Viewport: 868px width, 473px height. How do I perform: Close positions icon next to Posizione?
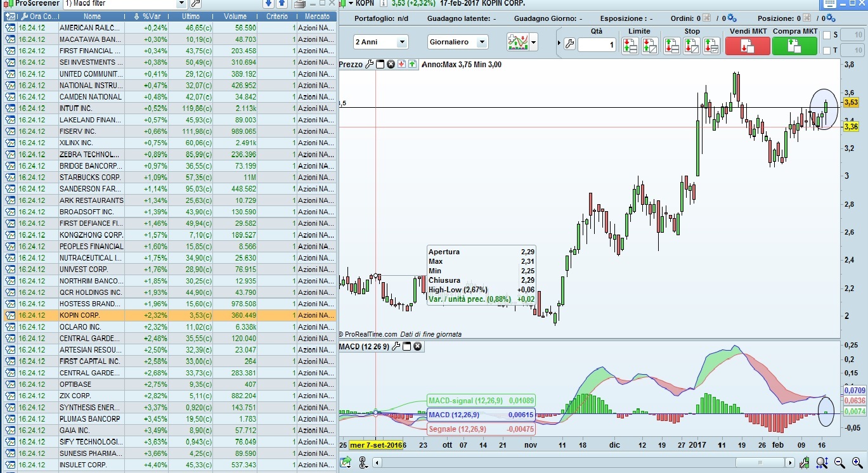(x=806, y=19)
